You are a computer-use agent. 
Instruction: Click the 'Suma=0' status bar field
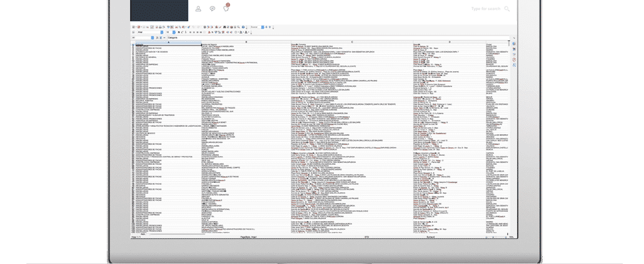tap(430, 237)
